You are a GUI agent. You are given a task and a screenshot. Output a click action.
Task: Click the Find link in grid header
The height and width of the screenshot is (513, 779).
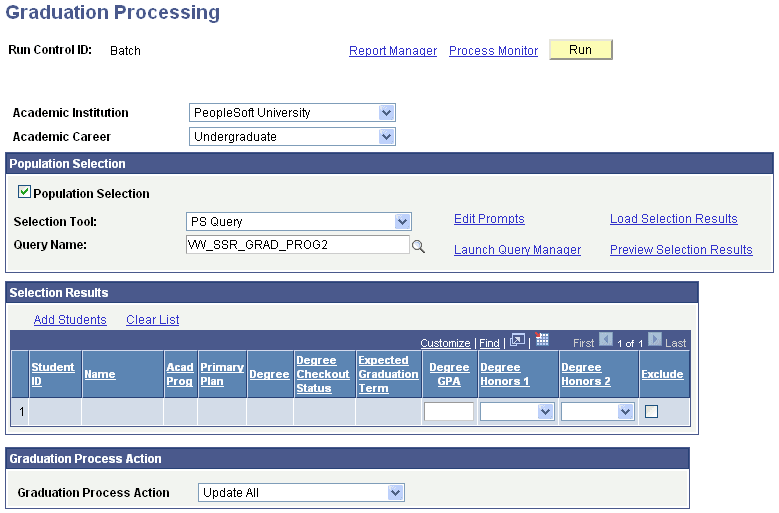tap(489, 343)
